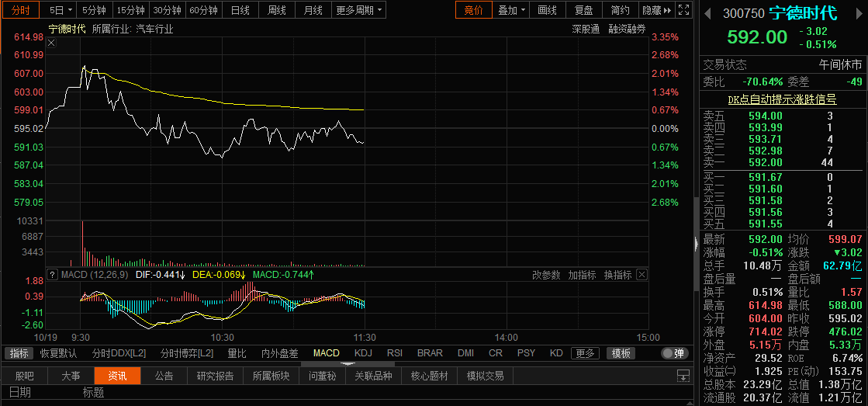Image resolution: width=868 pixels, height=406 pixels.
Task: Click the bottom panel pop-out icon
Action: [x=683, y=377]
